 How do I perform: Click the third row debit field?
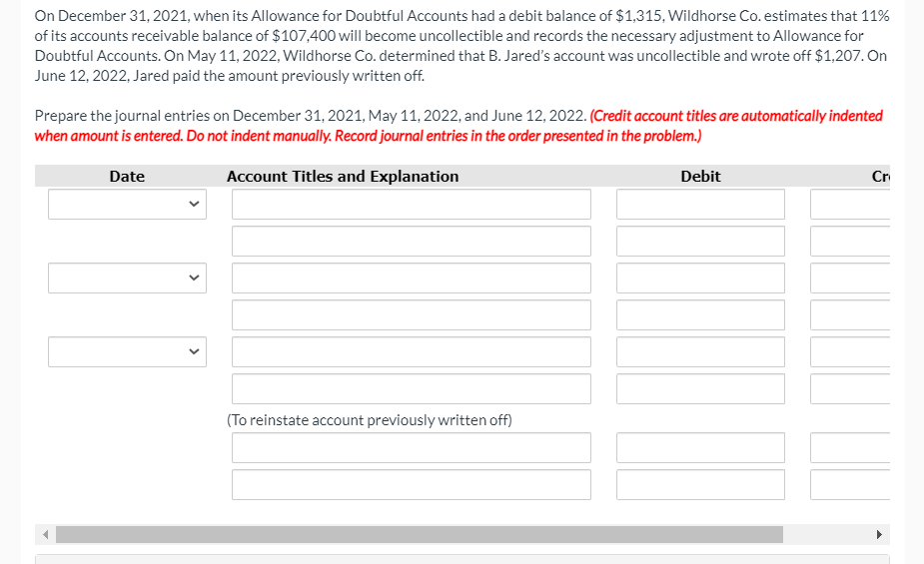[700, 278]
